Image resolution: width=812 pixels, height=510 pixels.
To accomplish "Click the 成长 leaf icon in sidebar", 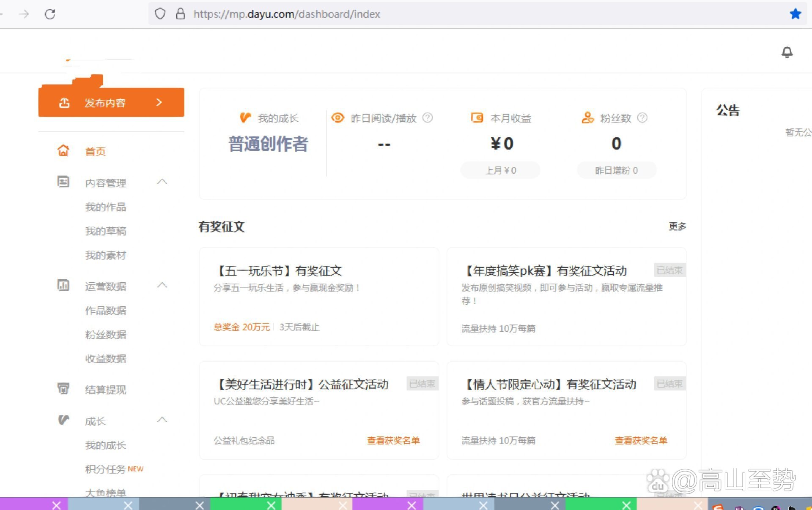I will pos(63,420).
